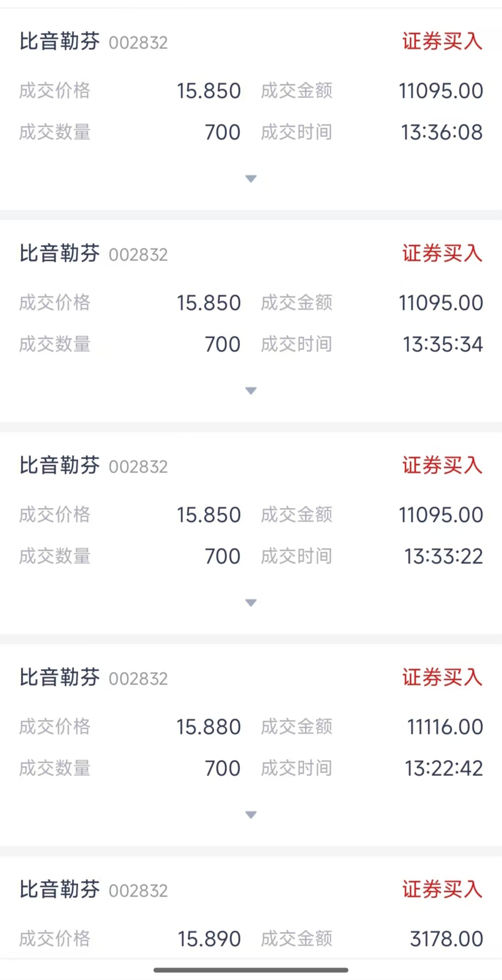Tap 证券买入 label on the 13:33:22 trade
This screenshot has width=502, height=980.
coord(442,466)
